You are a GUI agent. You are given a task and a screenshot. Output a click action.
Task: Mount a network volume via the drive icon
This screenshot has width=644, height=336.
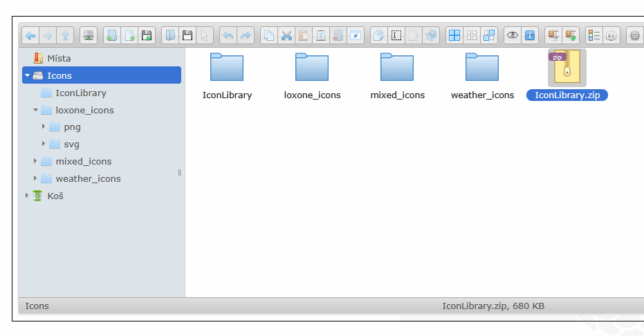pyautogui.click(x=89, y=36)
